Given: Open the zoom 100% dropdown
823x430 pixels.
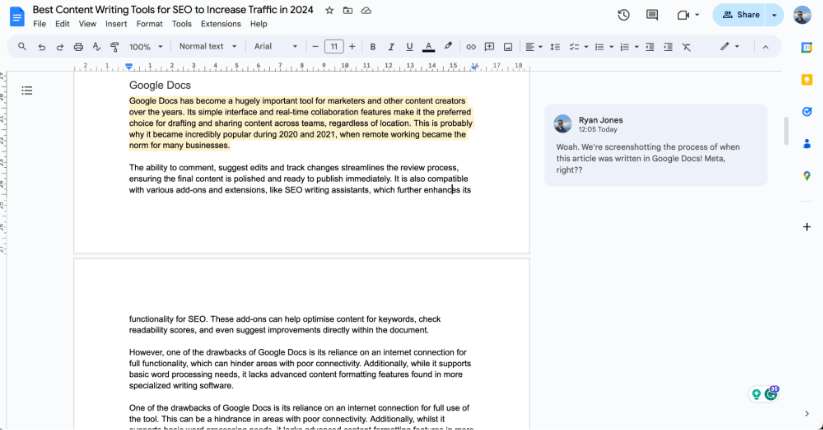Looking at the screenshot, I should coord(145,47).
